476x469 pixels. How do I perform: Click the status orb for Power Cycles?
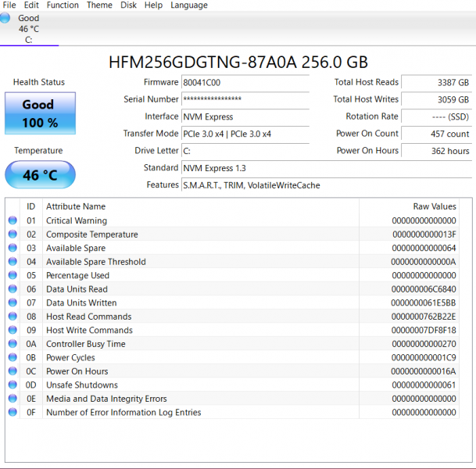coord(13,358)
